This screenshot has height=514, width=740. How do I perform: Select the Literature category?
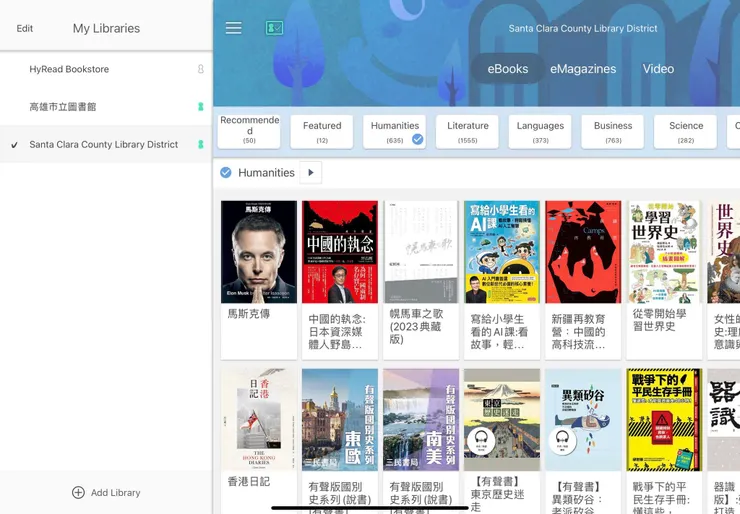pyautogui.click(x=467, y=132)
